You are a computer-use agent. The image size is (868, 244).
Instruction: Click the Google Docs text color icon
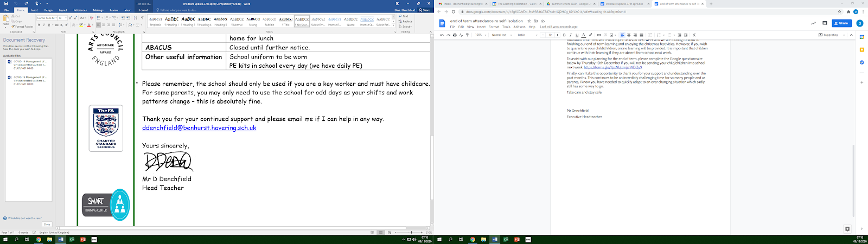(x=583, y=35)
